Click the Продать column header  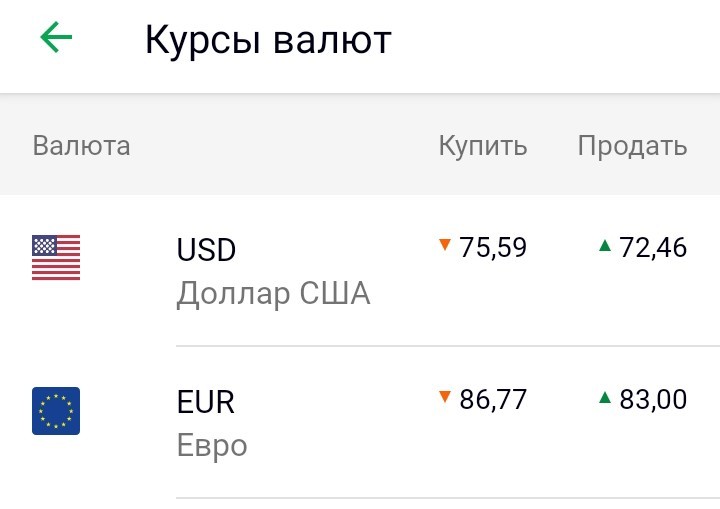[632, 146]
